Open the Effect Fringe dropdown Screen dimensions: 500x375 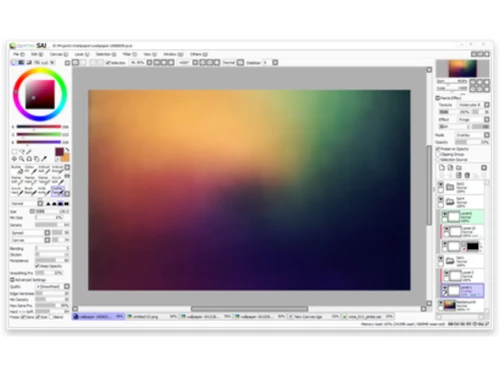(x=473, y=119)
